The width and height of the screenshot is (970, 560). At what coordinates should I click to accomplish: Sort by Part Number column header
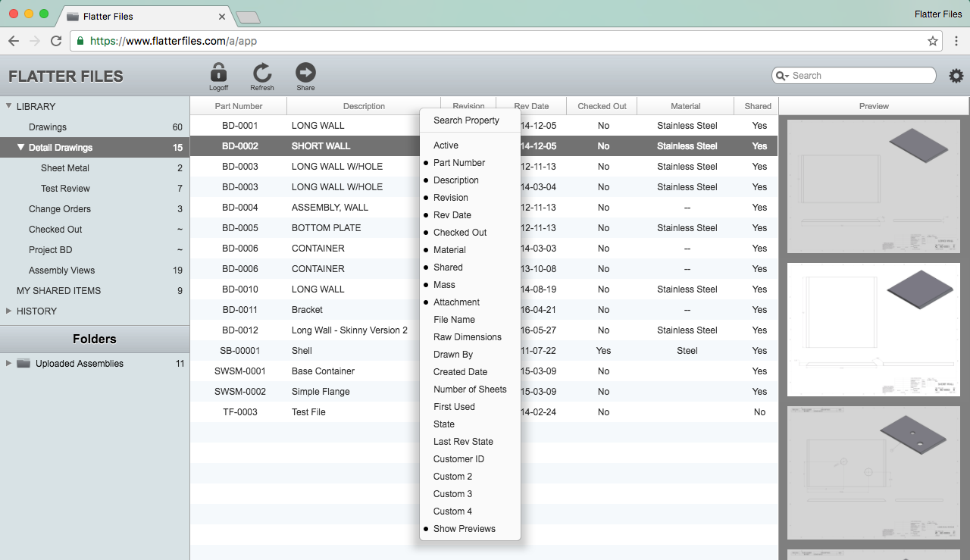tap(239, 106)
